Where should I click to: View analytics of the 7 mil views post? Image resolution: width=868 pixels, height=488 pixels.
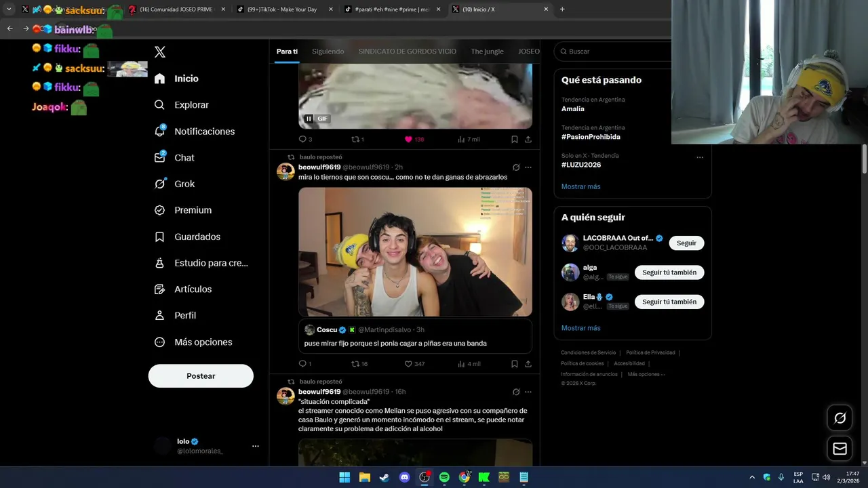coord(469,139)
